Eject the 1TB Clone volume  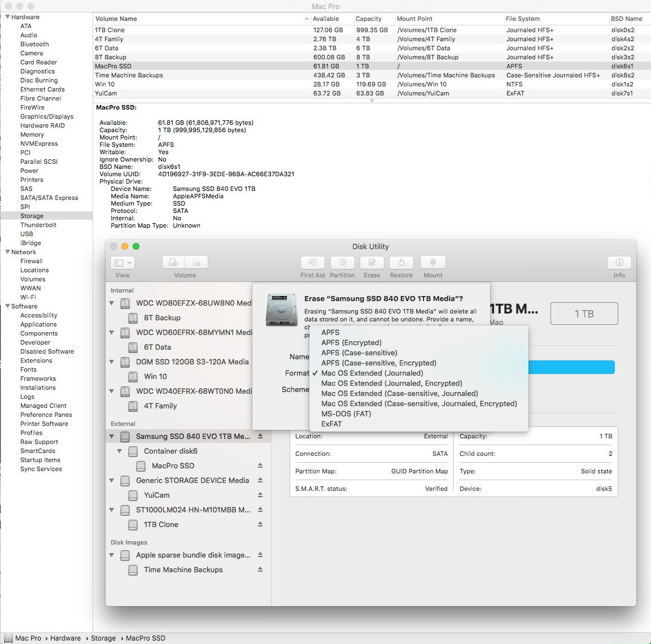(260, 524)
